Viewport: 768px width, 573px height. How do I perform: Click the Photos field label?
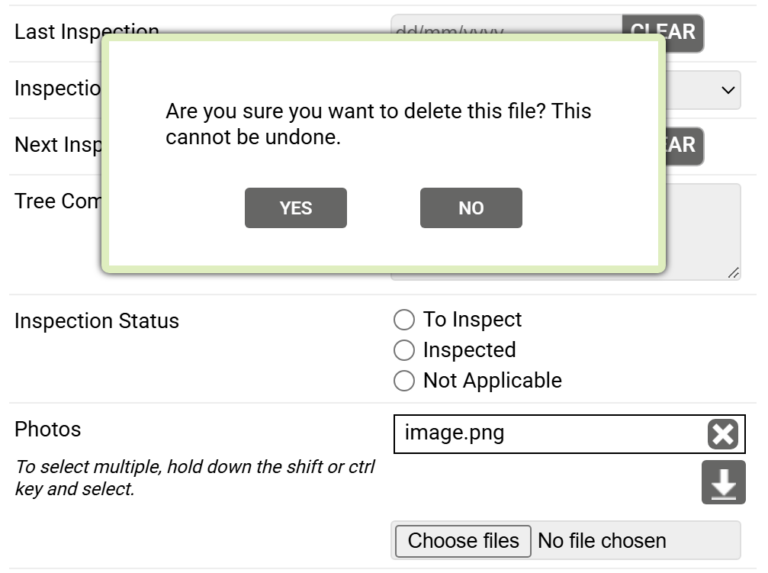(48, 430)
